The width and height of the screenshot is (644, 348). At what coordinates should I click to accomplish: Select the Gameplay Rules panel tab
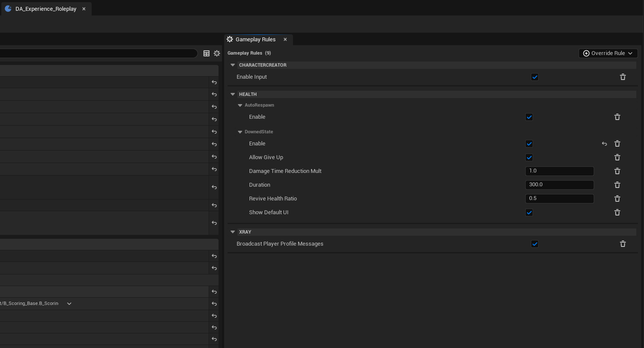coord(255,40)
